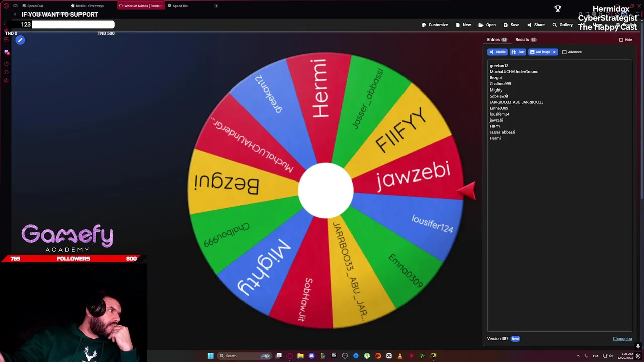Toggle the Hide checkbox
The height and width of the screenshot is (362, 644).
click(621, 40)
